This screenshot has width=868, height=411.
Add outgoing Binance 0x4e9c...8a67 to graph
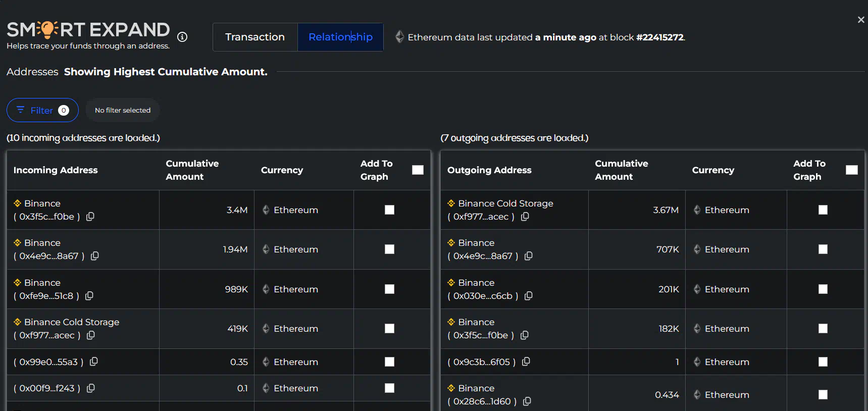coord(823,249)
